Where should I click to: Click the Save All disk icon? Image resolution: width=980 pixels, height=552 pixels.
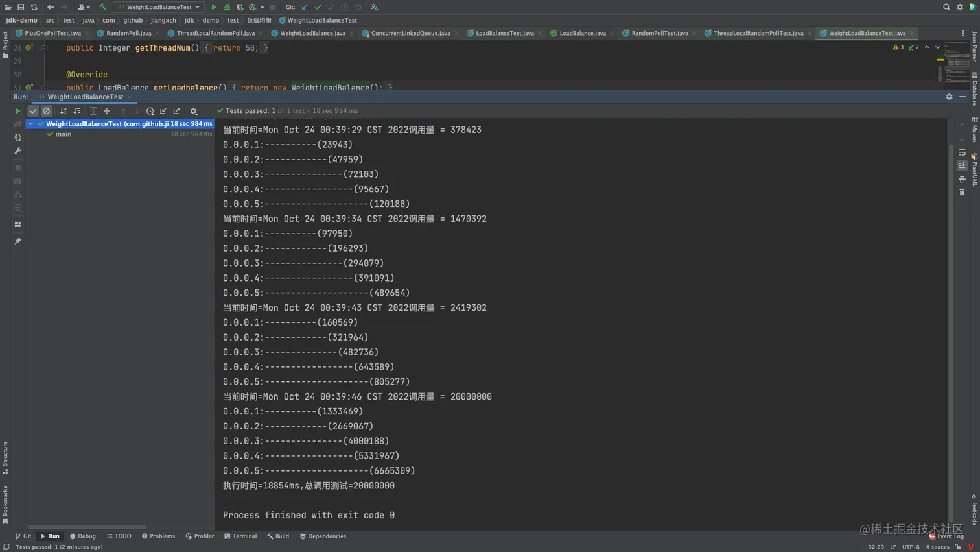pos(21,7)
